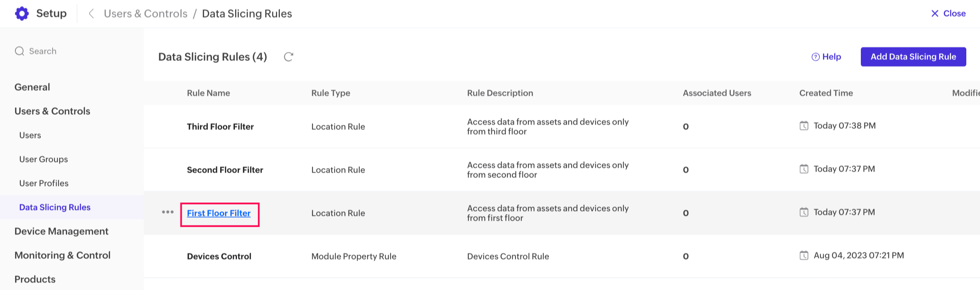Click the back chevron arrow
Viewport: 980px width, 290px height.
[91, 14]
